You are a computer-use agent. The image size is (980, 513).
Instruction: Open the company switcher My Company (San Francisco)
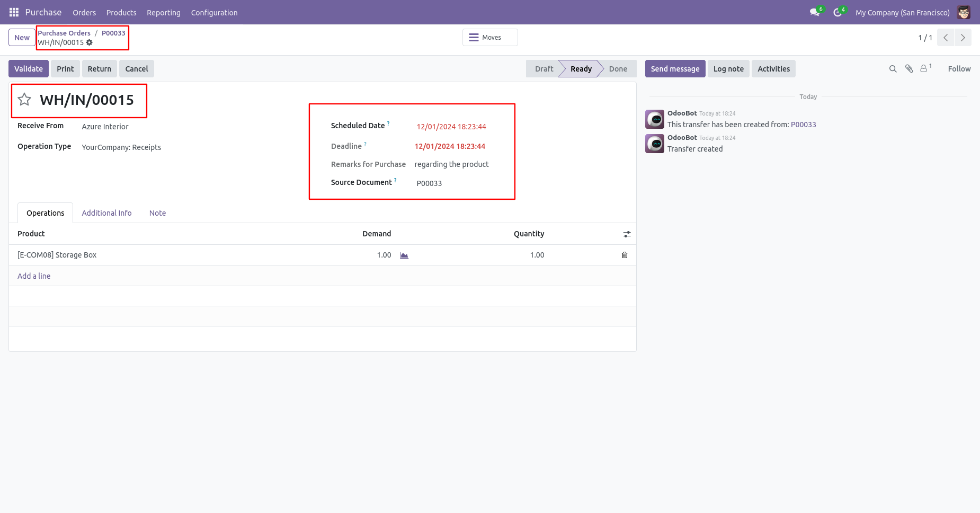point(902,12)
